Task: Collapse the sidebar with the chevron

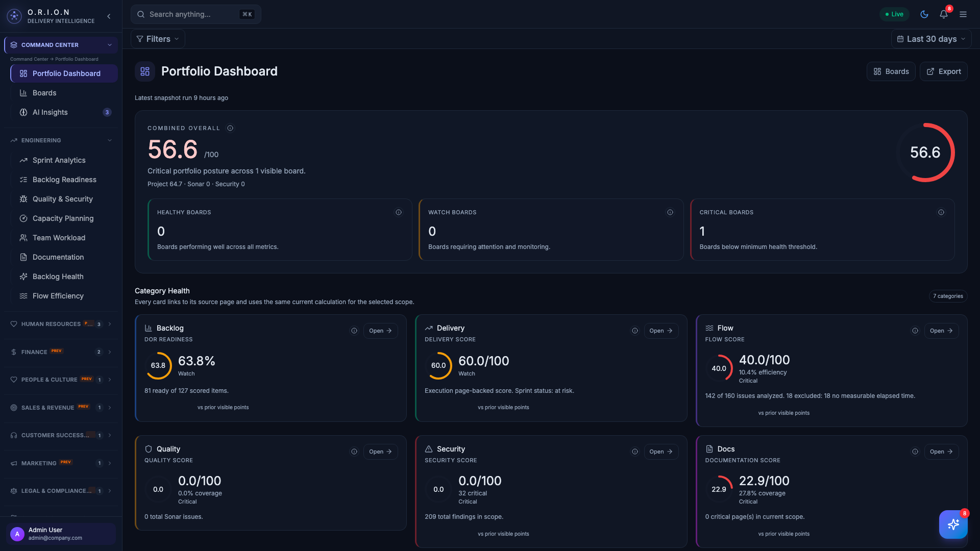Action: (x=109, y=16)
